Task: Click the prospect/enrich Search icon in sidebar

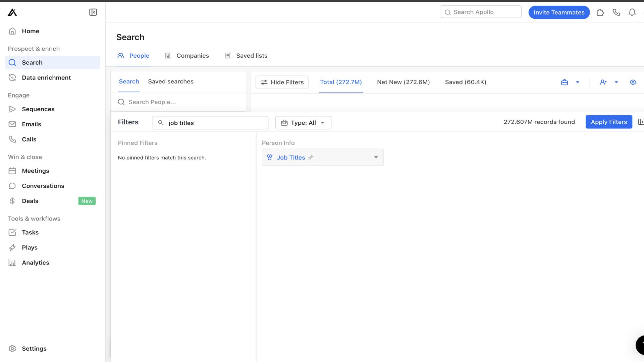Action: tap(12, 62)
